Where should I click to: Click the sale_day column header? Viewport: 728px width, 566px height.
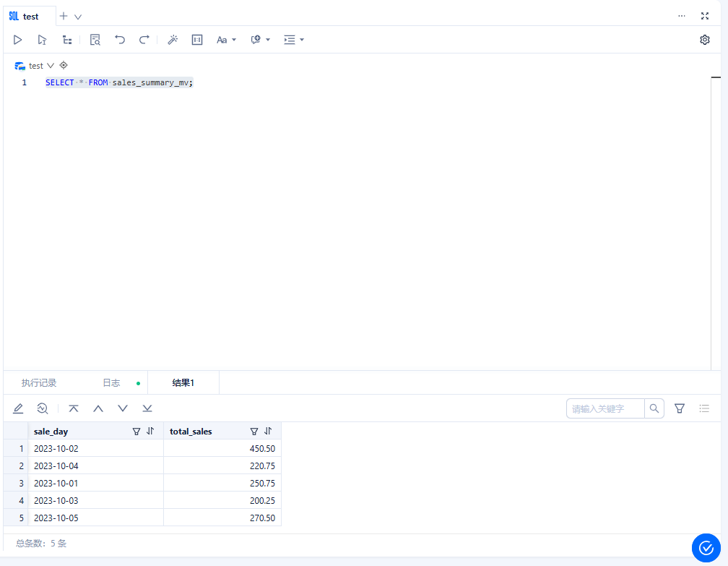pyautogui.click(x=95, y=432)
